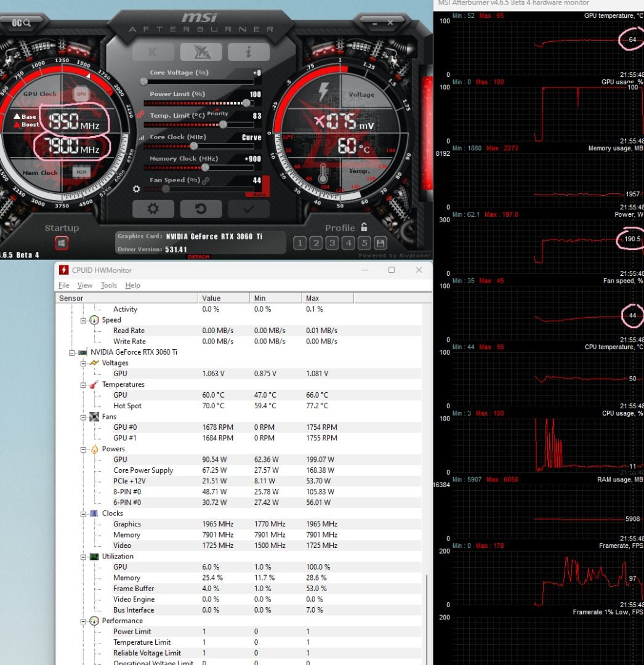Click the GPU chip icon in the clock gauge
The height and width of the screenshot is (665, 644).
coord(81,94)
